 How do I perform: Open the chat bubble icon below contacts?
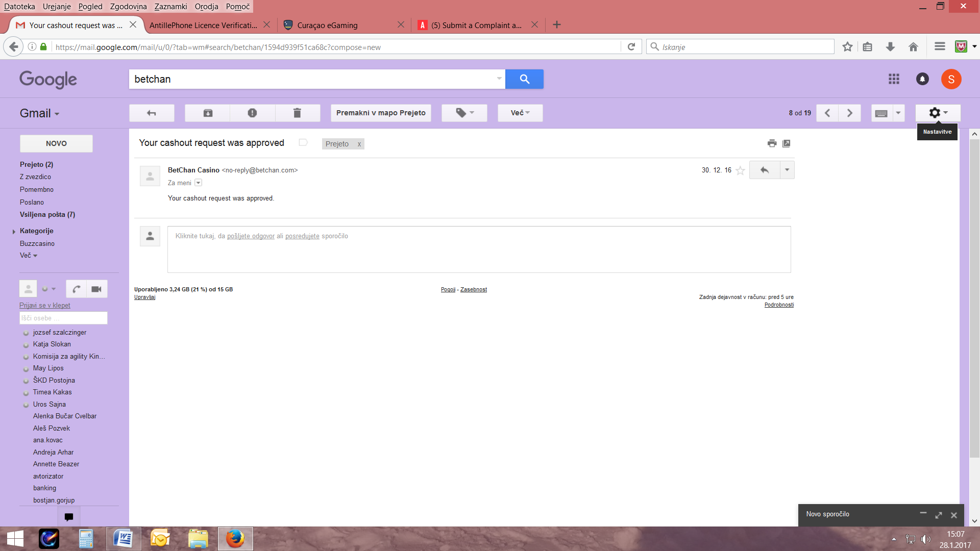[69, 516]
